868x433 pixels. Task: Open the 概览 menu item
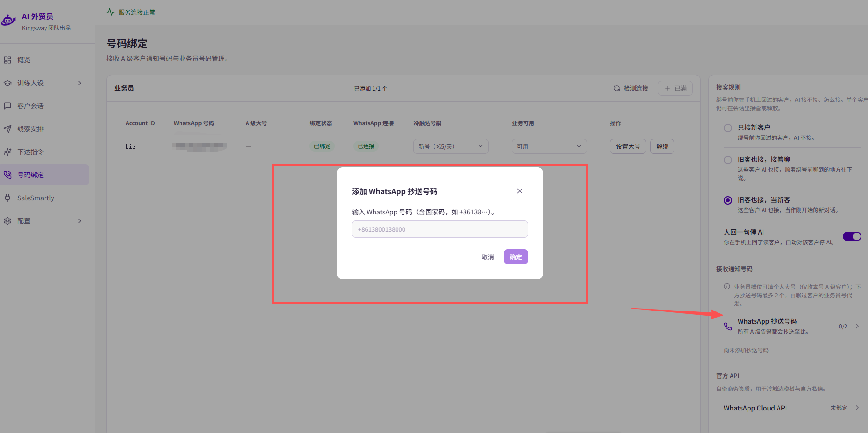[x=45, y=60]
